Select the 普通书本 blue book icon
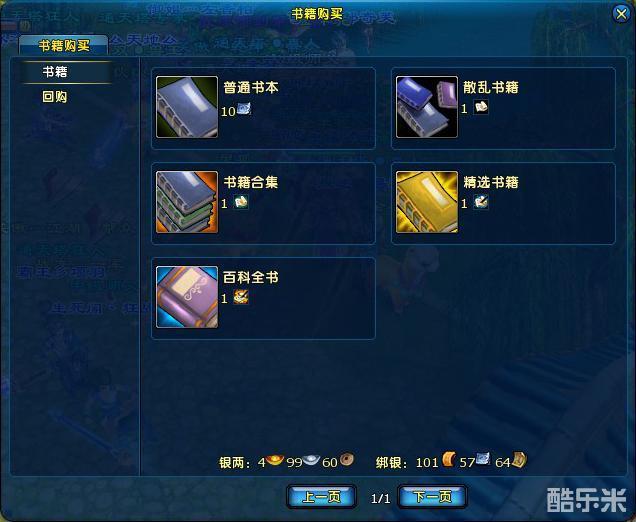Screen dimensions: 636x522 point(187,107)
